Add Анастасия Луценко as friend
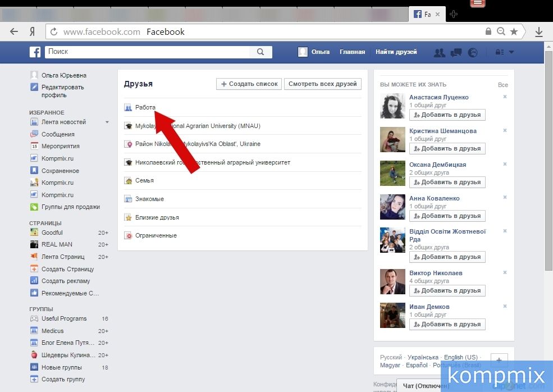This screenshot has height=392, width=553. [447, 115]
